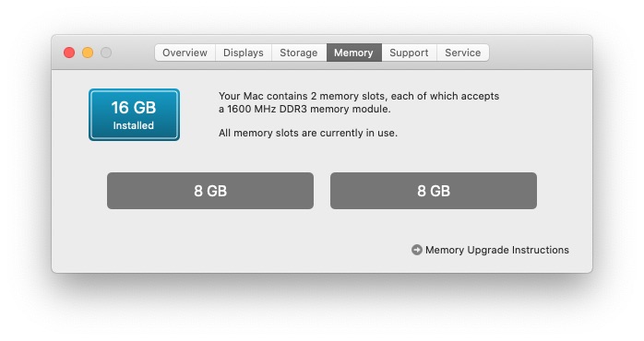Show the Support tab
This screenshot has width=644, height=341.
409,53
